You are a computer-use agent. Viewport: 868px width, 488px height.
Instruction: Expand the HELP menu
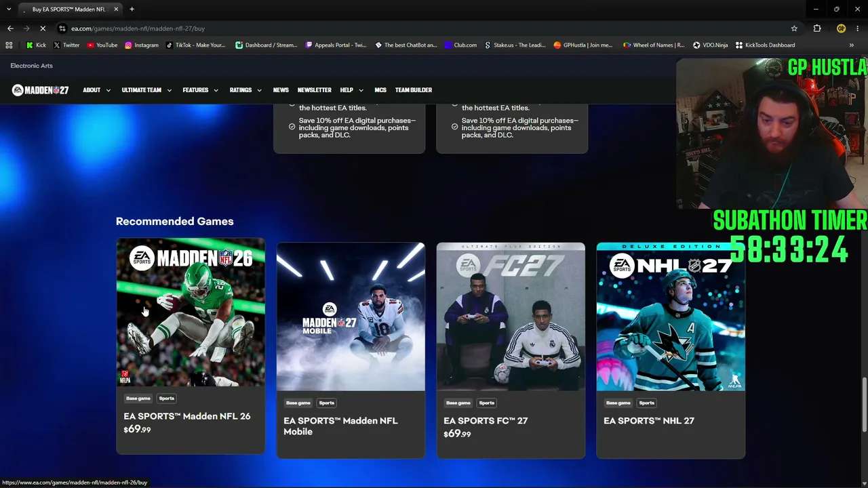[x=351, y=90]
